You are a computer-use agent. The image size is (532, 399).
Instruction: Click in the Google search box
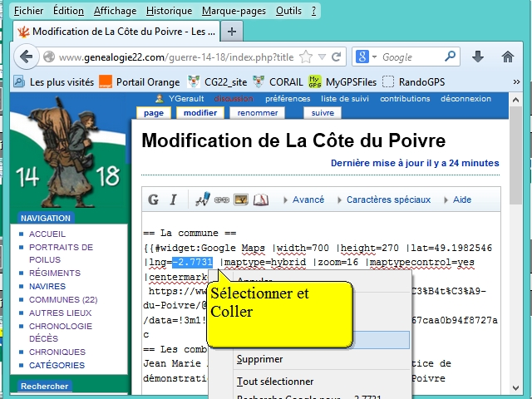pyautogui.click(x=416, y=57)
